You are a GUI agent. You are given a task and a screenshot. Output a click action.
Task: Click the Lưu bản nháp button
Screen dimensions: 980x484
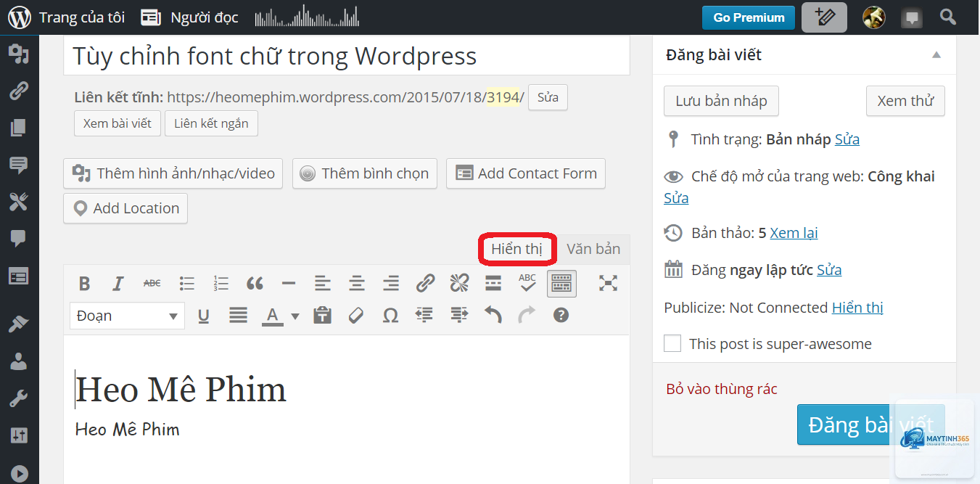(x=721, y=101)
